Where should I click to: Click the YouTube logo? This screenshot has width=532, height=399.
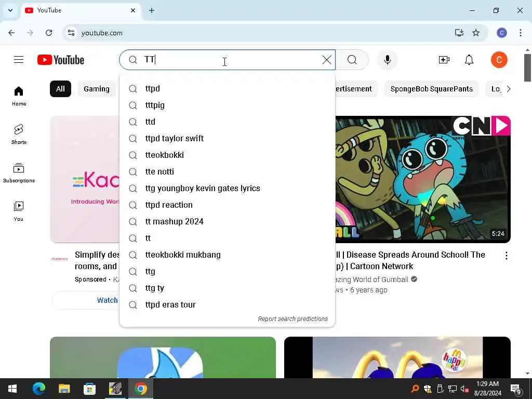(x=61, y=60)
